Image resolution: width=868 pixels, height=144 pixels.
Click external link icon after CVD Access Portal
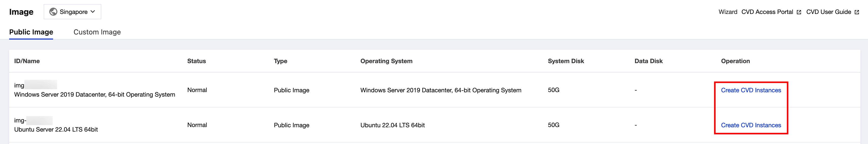(799, 12)
